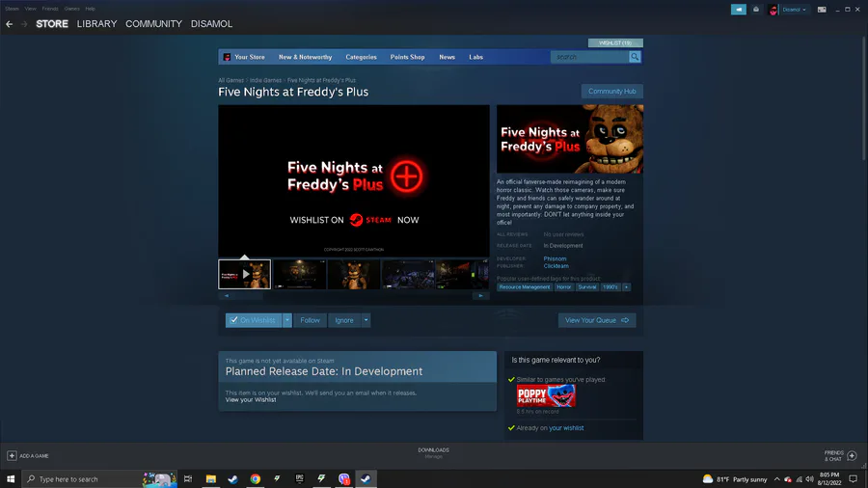This screenshot has width=868, height=488.
Task: Open the Games menu
Action: [x=71, y=9]
